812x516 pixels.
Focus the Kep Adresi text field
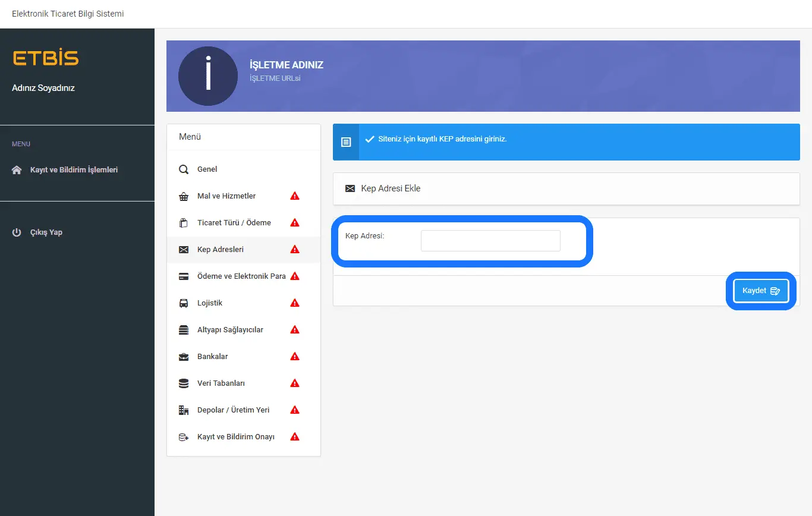(490, 241)
